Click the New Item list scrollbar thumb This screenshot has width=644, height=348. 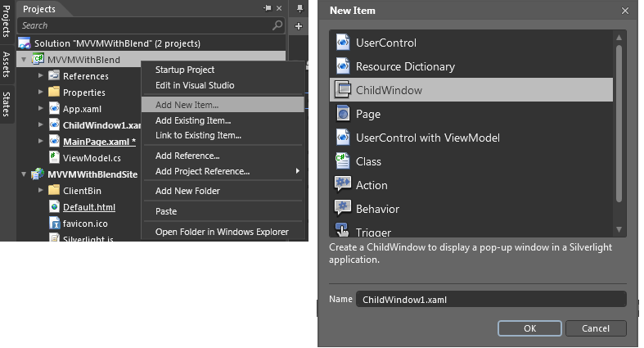[619, 124]
